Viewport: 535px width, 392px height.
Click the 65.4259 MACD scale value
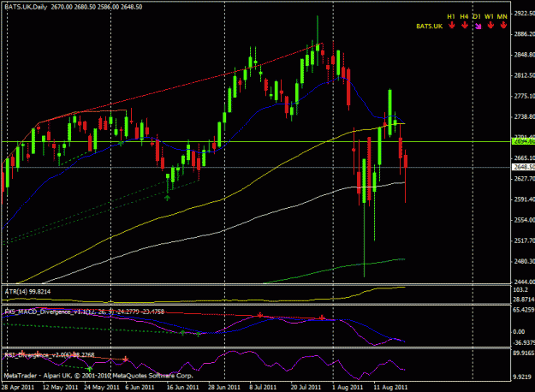(524, 310)
